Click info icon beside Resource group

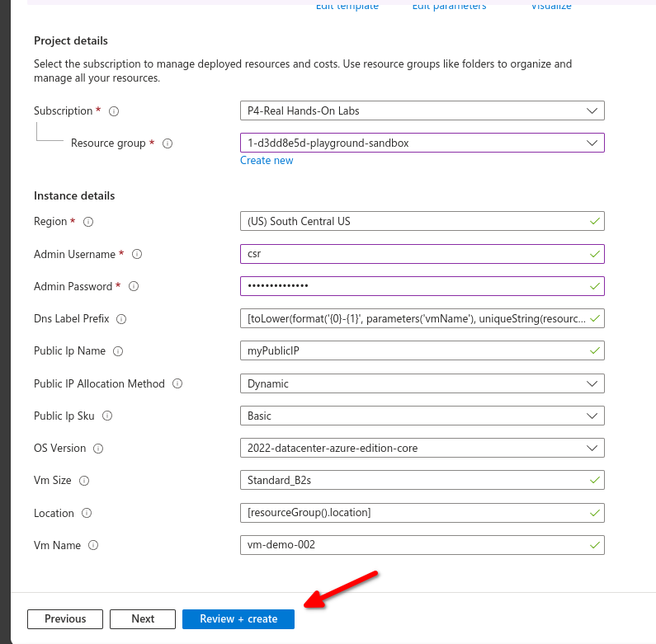pos(168,143)
